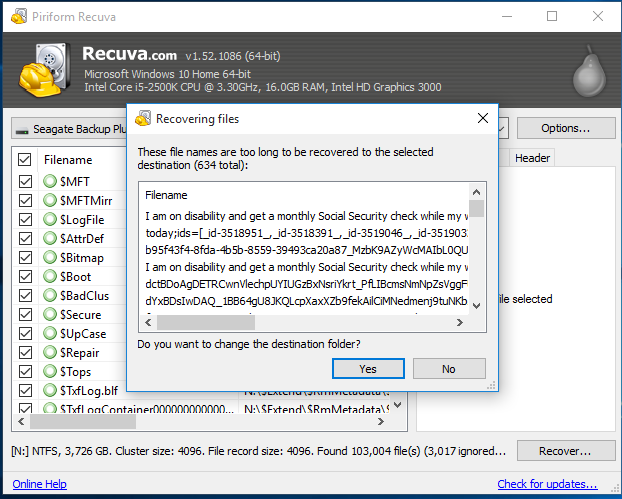Image resolution: width=622 pixels, height=499 pixels.
Task: Select the row starting 'dYxBDsIwDAQ_1BB64'
Action: click(x=306, y=301)
